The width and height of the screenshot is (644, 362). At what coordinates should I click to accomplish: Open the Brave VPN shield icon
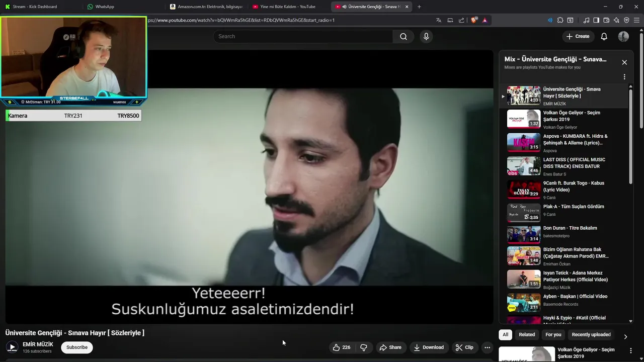coord(626,20)
